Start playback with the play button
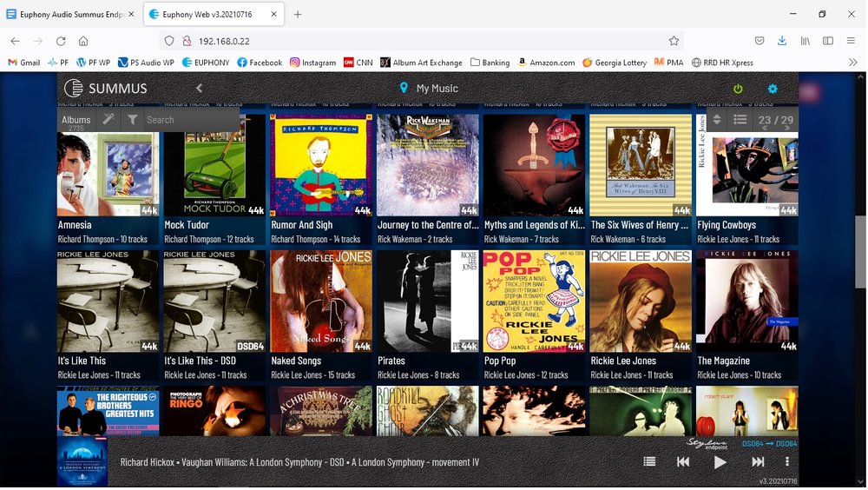 click(x=720, y=462)
